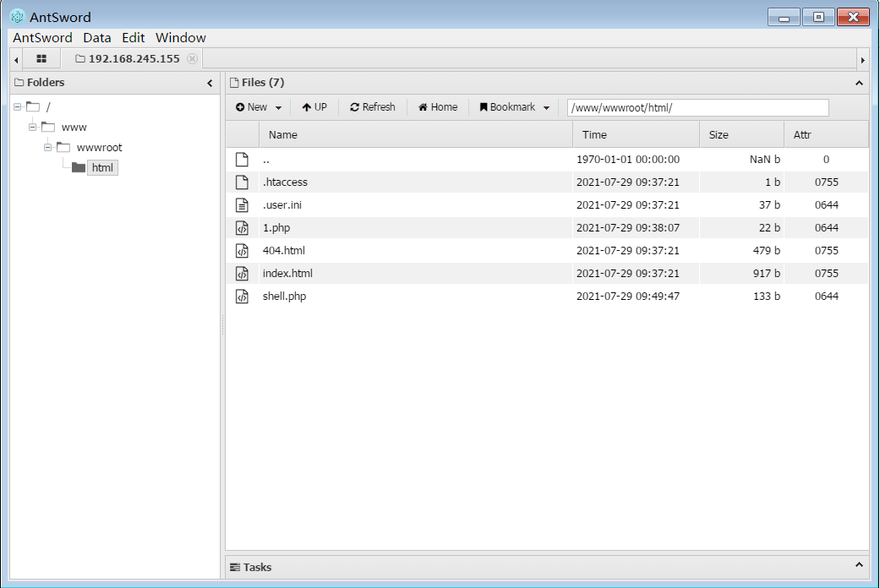Viewport: 880px width, 588px height.
Task: Open the Bookmark dropdown arrow
Action: click(x=546, y=108)
